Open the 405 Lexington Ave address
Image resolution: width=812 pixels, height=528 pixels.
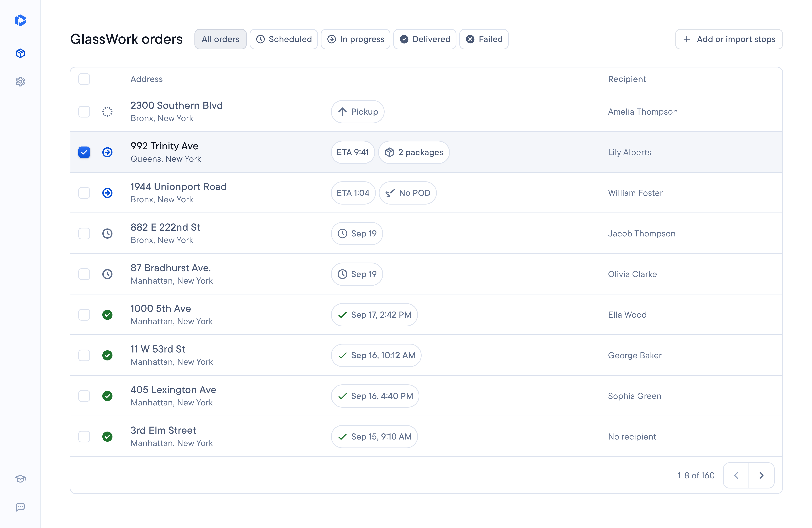[173, 389]
